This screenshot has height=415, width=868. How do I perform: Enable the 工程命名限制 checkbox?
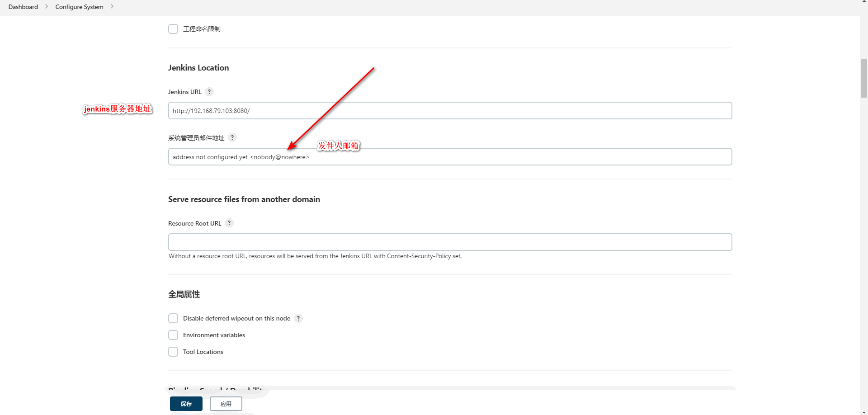click(x=173, y=29)
